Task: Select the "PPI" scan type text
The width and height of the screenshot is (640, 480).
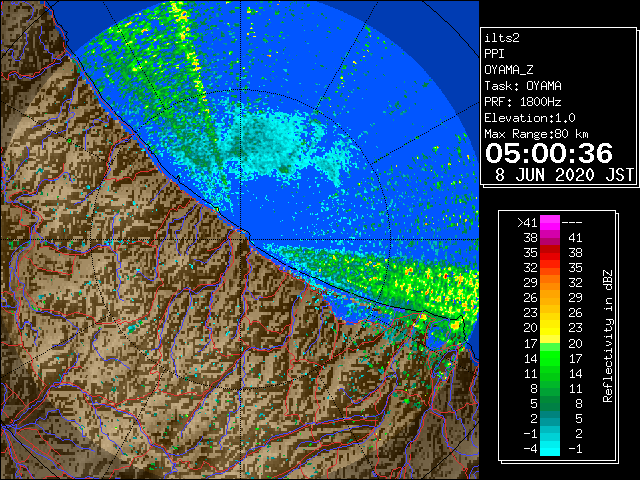Action: click(494, 54)
